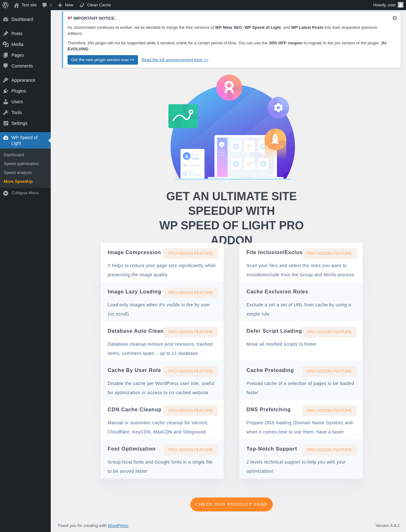Screen dimensions: 406x532
Task: Click the WP Speed of Light hero illustration
Action: 232,127
